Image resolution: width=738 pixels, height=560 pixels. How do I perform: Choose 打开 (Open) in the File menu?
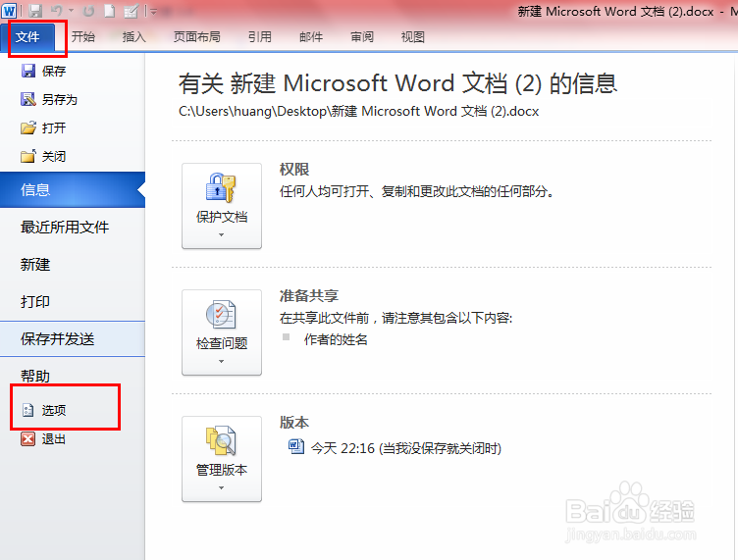tap(54, 127)
